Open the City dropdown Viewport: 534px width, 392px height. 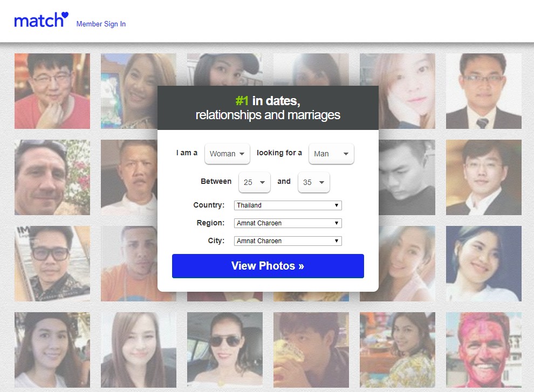click(287, 241)
